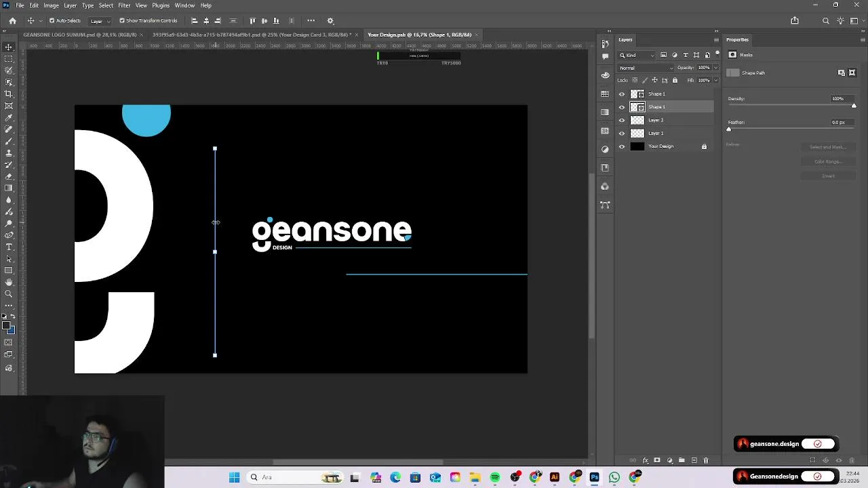This screenshot has width=868, height=488.
Task: Open Spotify in Windows taskbar
Action: tap(495, 478)
